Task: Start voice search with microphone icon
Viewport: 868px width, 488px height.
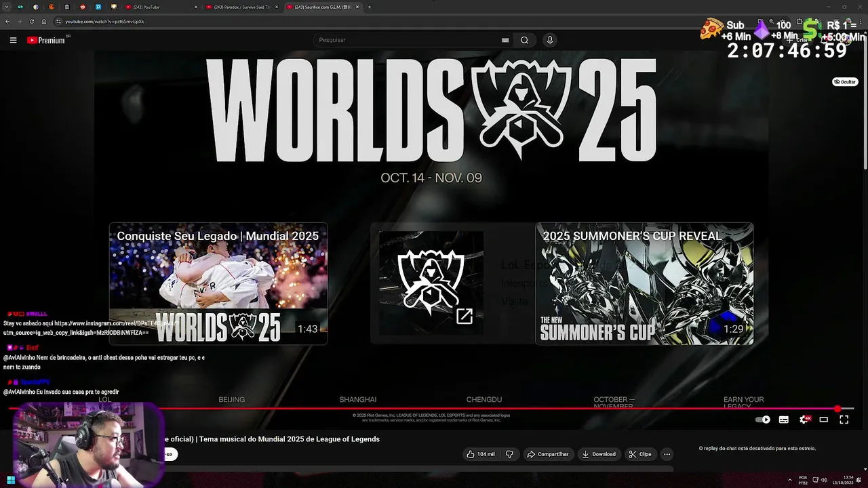Action: 550,40
